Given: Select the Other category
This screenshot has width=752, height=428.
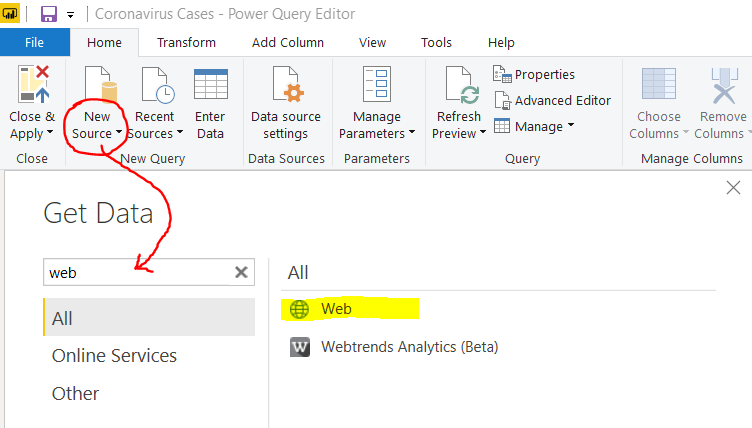Looking at the screenshot, I should [x=75, y=393].
